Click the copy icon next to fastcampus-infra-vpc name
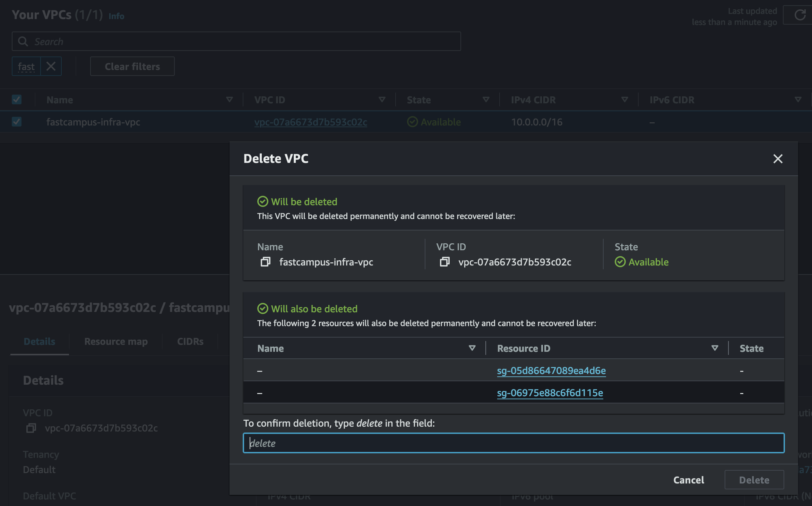 tap(265, 262)
